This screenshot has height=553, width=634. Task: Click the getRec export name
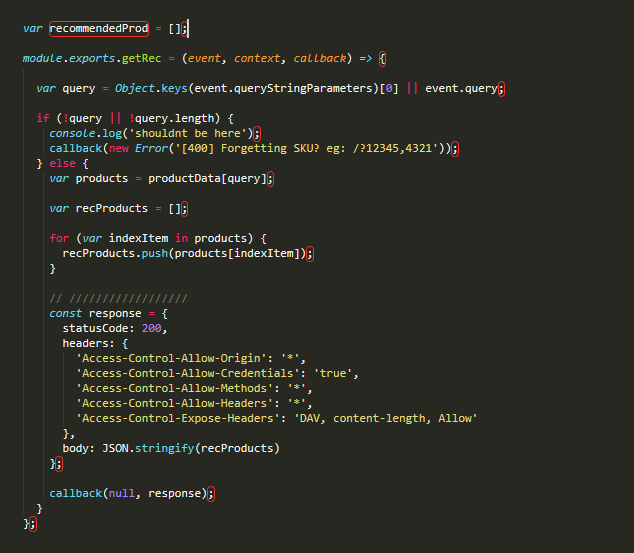(141, 59)
